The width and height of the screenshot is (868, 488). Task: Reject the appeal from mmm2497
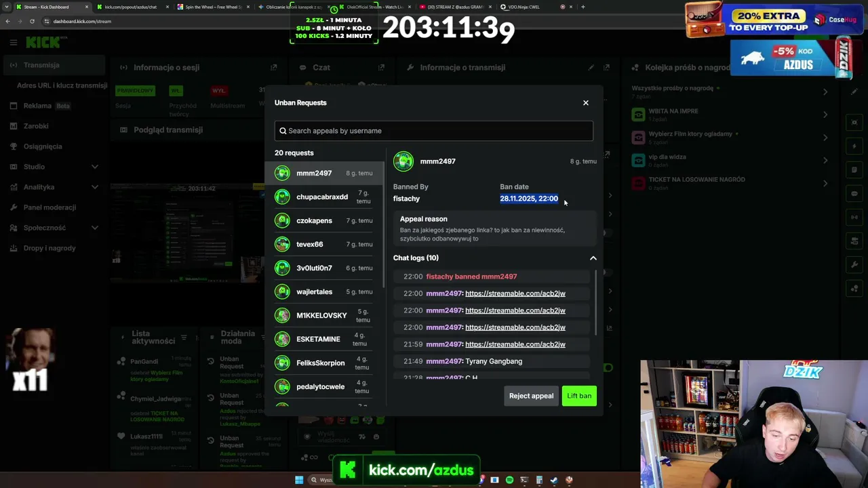pos(531,396)
